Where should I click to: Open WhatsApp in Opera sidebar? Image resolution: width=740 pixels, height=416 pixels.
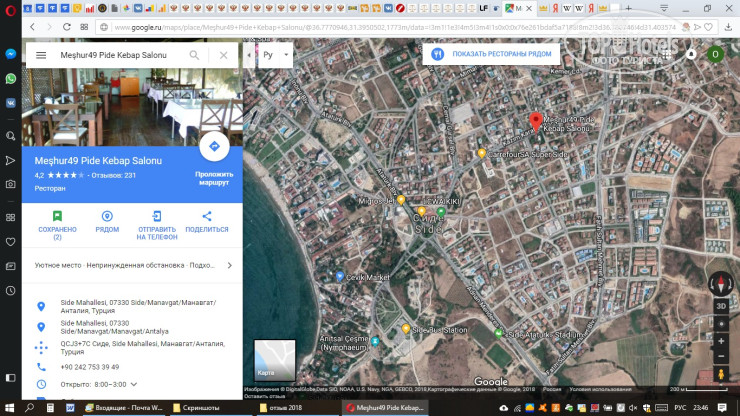10,78
